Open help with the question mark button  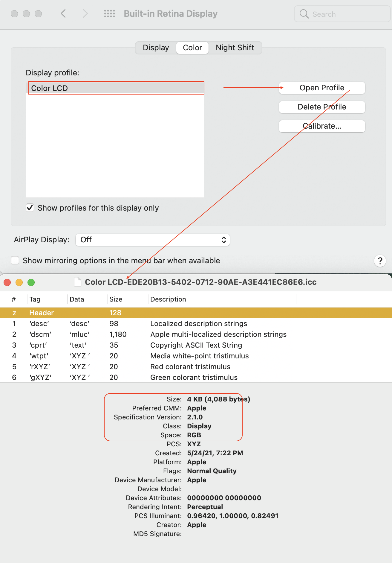pyautogui.click(x=380, y=261)
